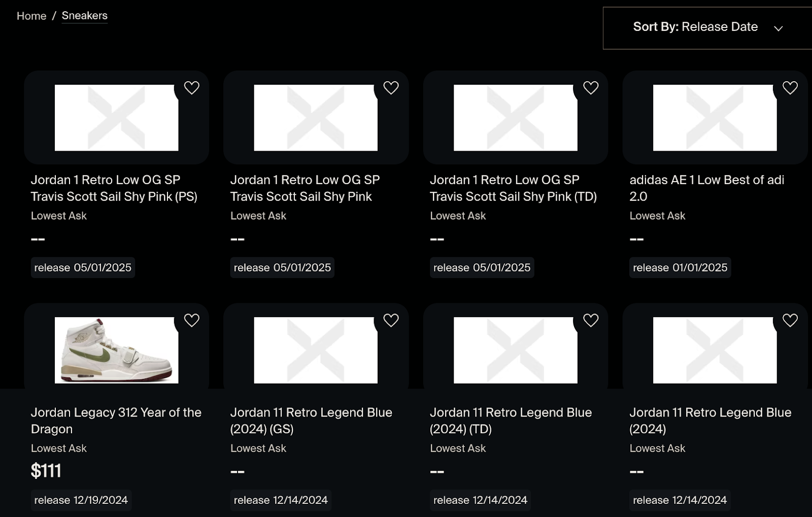The width and height of the screenshot is (812, 517).
Task: Click placeholder image for Sail Shy Pink (TD)
Action: [516, 118]
